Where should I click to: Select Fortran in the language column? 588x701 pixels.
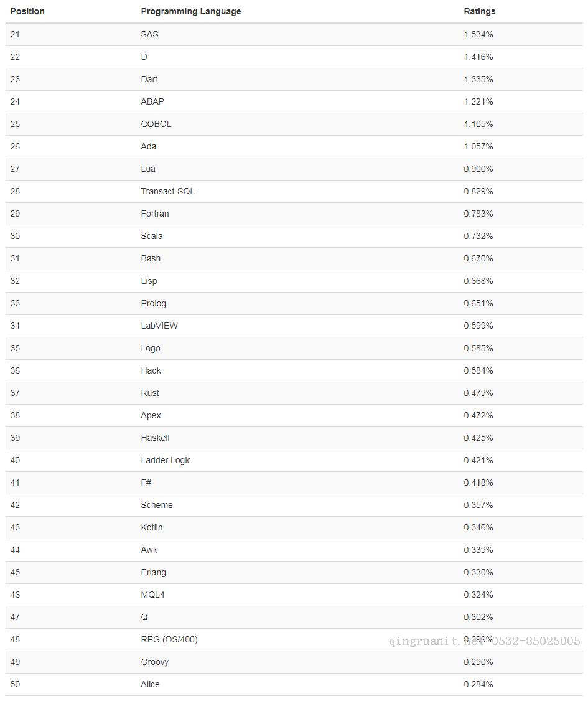pos(154,214)
